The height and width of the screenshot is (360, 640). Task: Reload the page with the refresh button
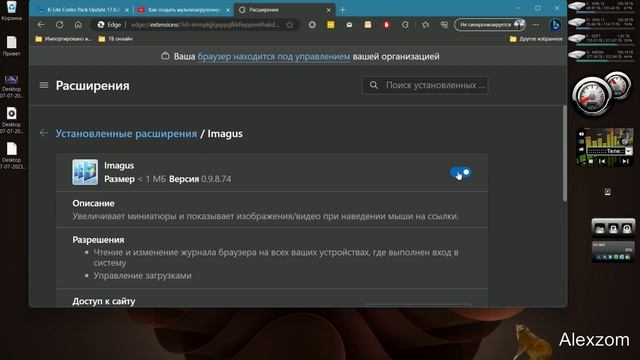click(x=60, y=25)
